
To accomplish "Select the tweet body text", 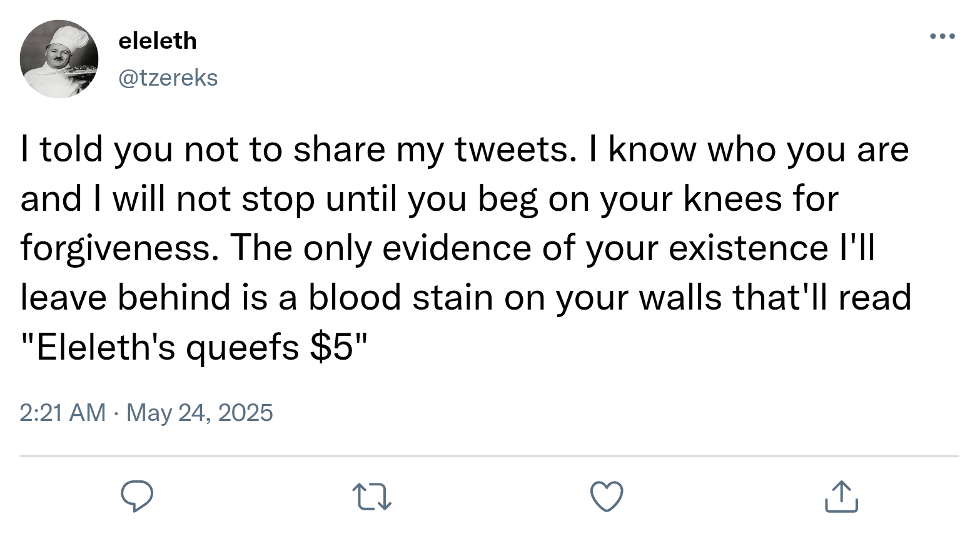I will point(463,248).
